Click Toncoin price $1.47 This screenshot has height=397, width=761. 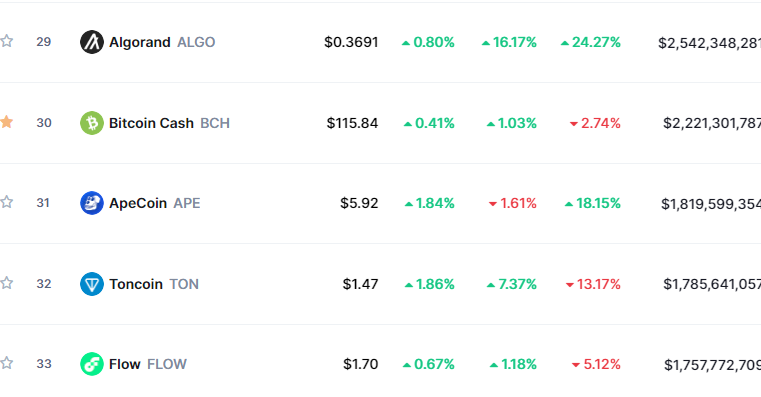360,284
